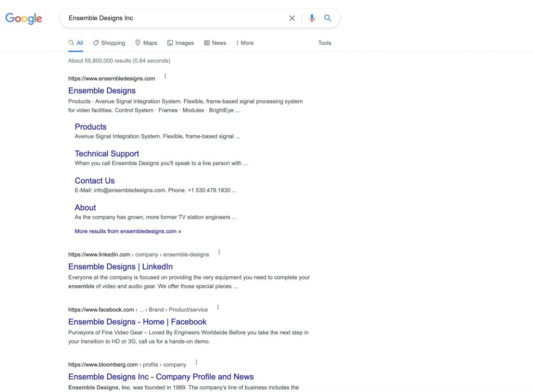This screenshot has width=533, height=392.
Task: Click the facebook.com breadcrumb URL
Action: pyautogui.click(x=137, y=310)
